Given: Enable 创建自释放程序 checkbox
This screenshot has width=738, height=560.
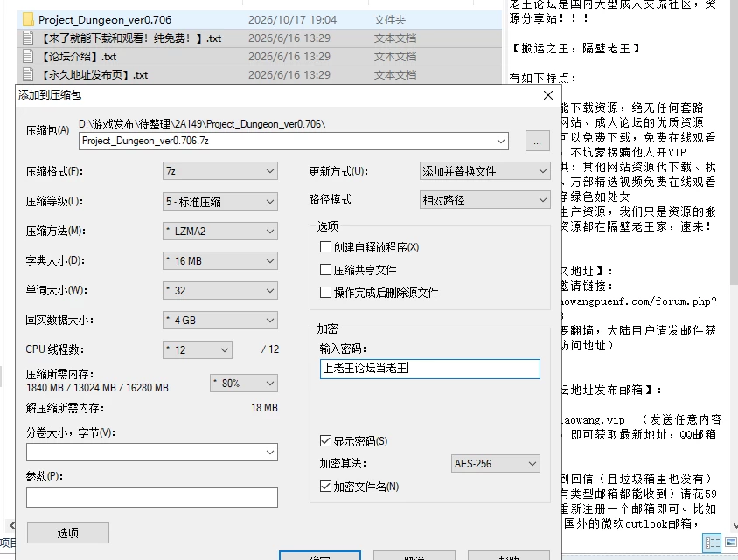Looking at the screenshot, I should (x=325, y=247).
